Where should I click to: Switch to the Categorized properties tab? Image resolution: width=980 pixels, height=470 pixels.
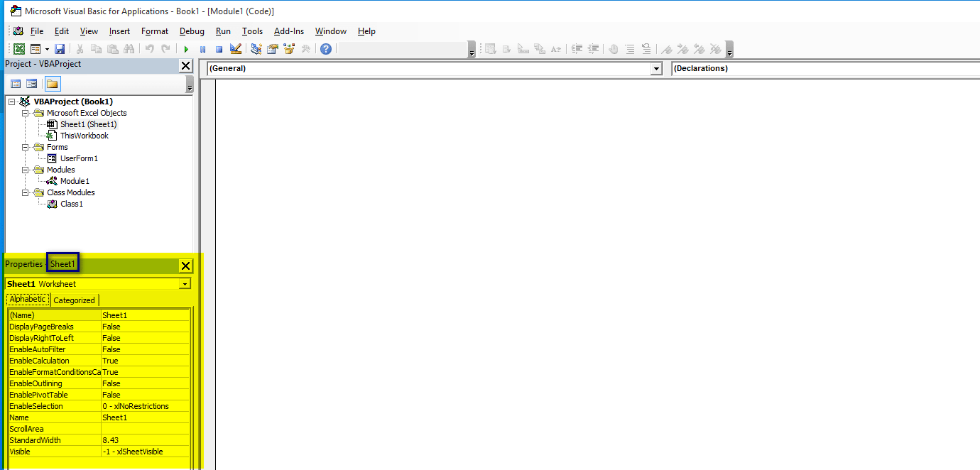[x=75, y=300]
